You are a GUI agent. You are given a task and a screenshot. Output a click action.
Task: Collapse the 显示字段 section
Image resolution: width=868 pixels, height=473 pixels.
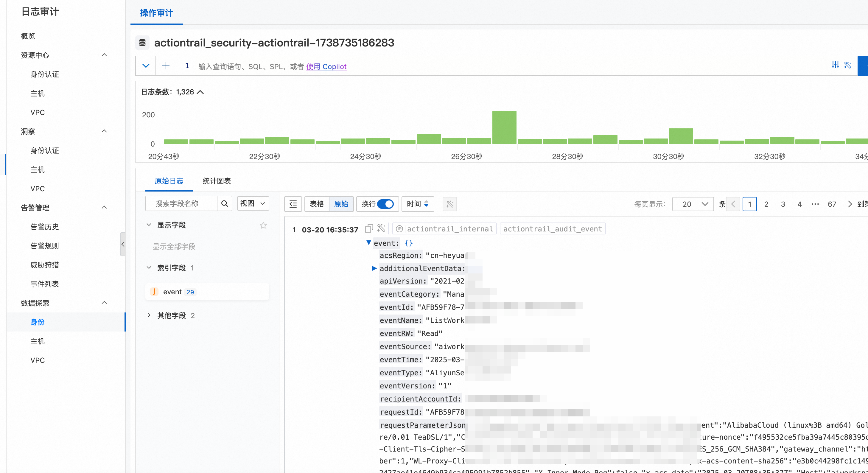click(x=149, y=224)
